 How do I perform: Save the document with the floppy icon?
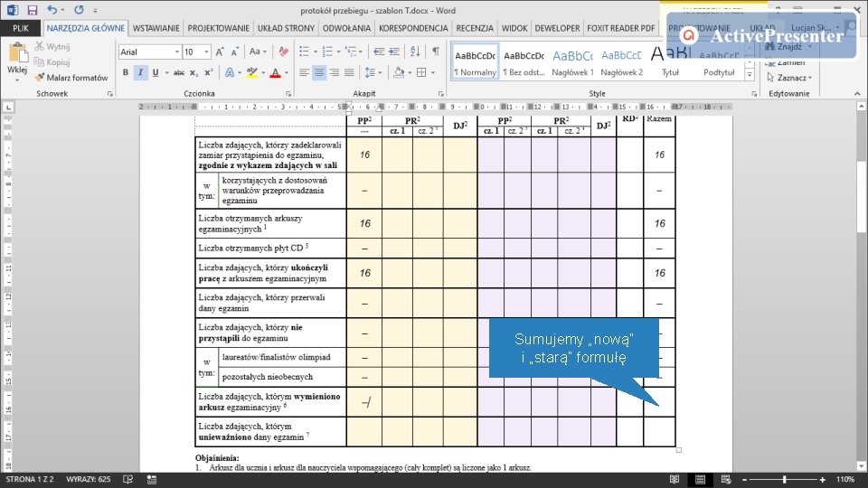pyautogui.click(x=33, y=10)
